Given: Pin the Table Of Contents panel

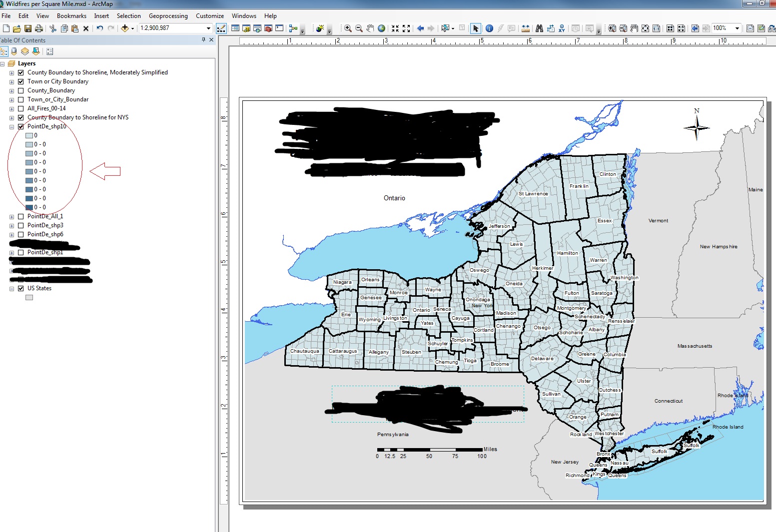Looking at the screenshot, I should 204,40.
